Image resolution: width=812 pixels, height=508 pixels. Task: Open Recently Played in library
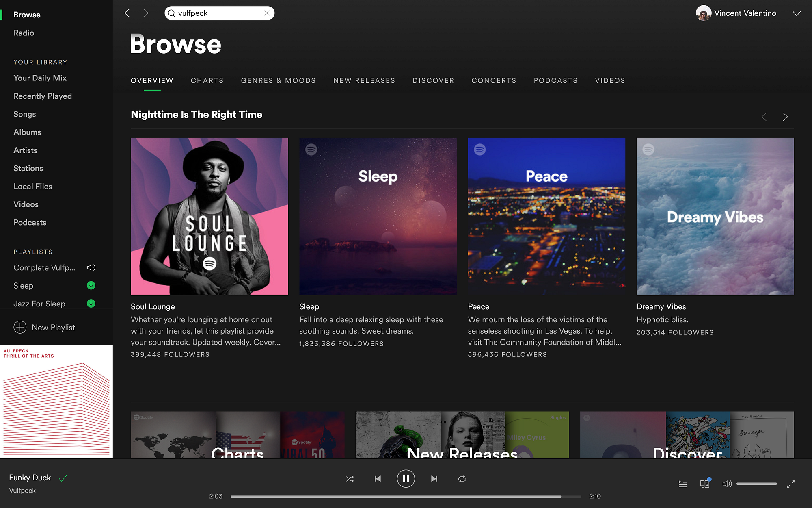(43, 96)
